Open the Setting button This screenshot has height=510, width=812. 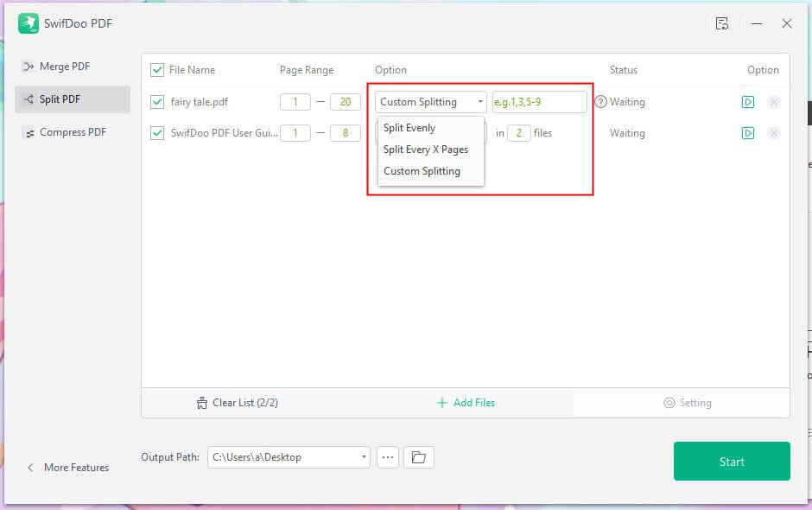(688, 403)
